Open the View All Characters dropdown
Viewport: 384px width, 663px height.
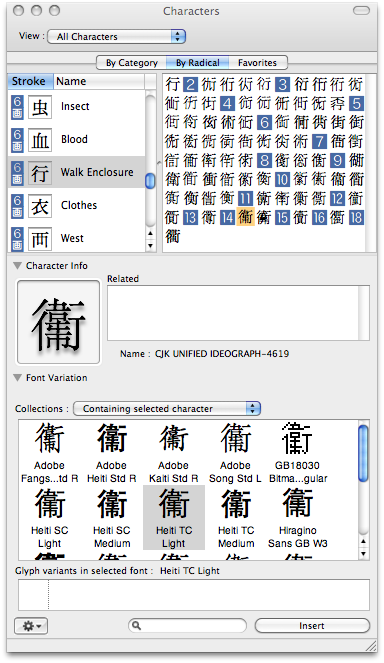(x=117, y=37)
